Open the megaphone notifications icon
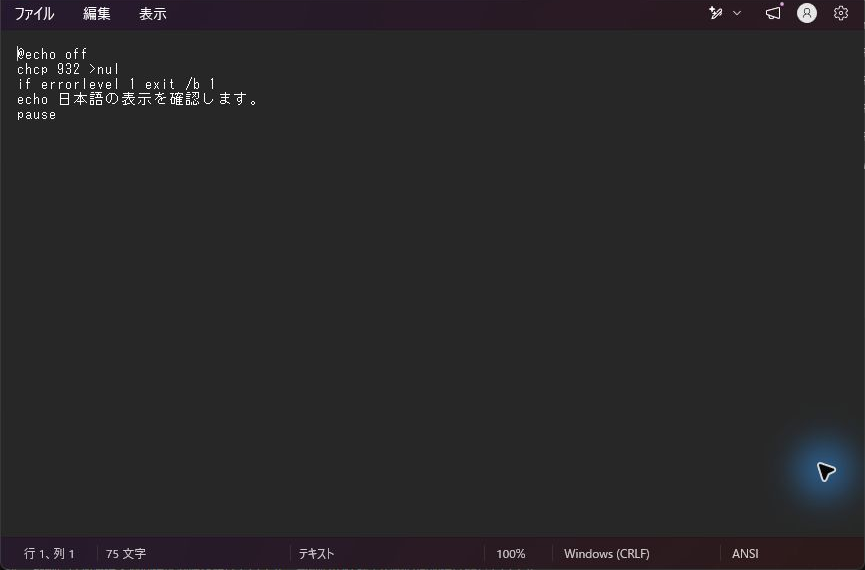 tap(773, 13)
